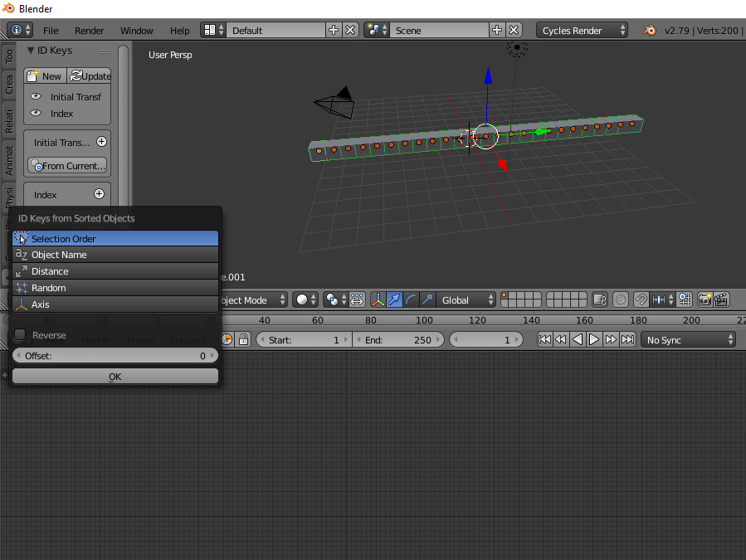The width and height of the screenshot is (746, 560).
Task: Open the render preview camera icon
Action: pyautogui.click(x=705, y=299)
